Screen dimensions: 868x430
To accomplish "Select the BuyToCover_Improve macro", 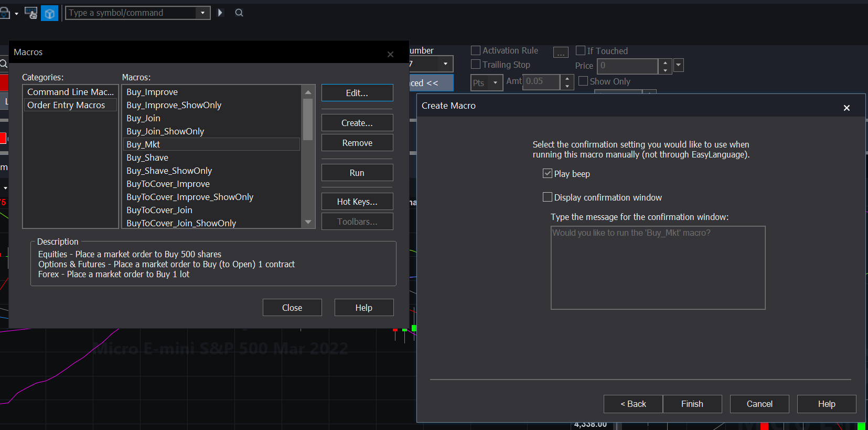I will (x=211, y=184).
